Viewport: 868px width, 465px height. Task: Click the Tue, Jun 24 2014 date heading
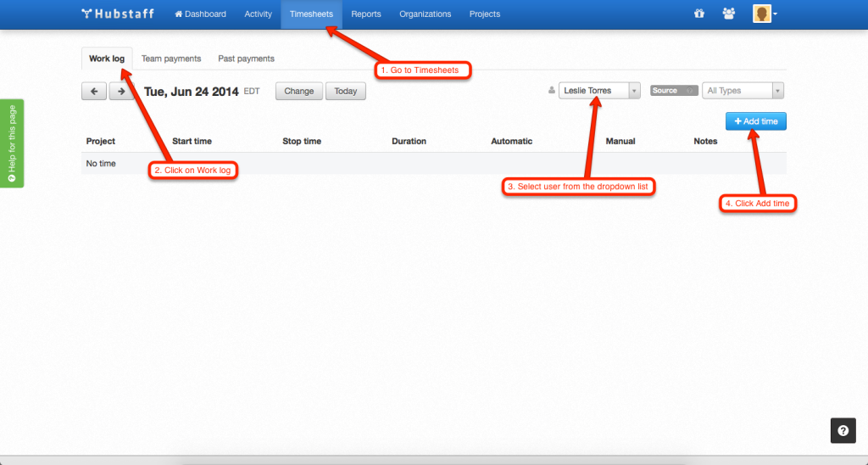[x=191, y=92]
